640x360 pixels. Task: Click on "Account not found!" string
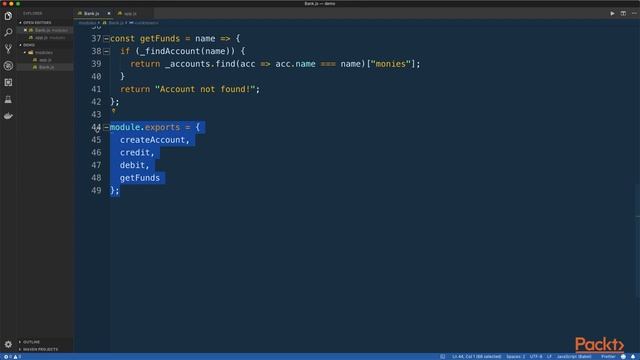(205, 89)
